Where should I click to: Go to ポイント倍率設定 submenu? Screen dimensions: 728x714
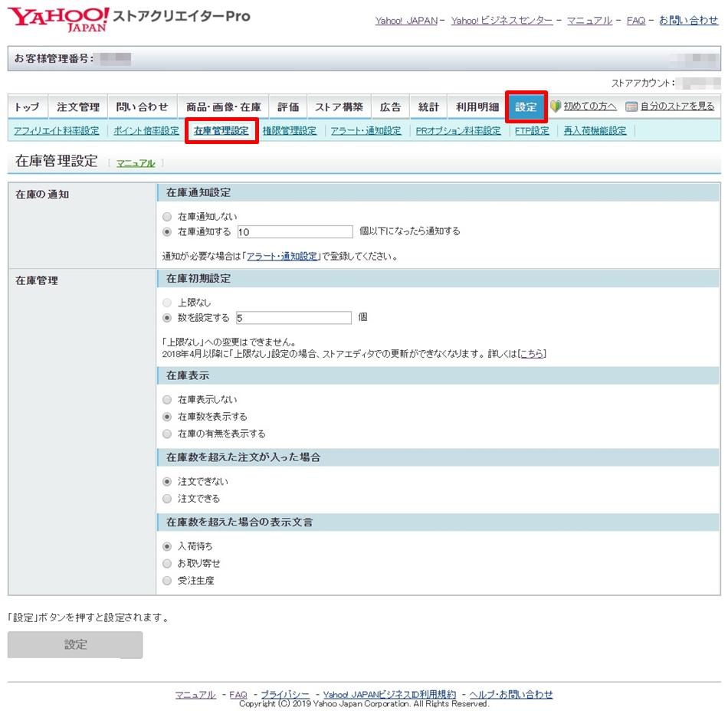coord(146,131)
